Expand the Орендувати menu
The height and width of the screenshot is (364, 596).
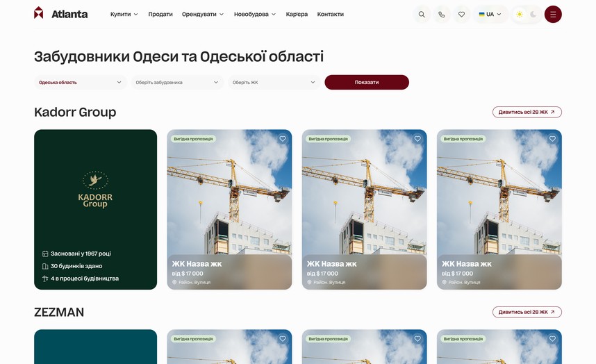(x=203, y=15)
